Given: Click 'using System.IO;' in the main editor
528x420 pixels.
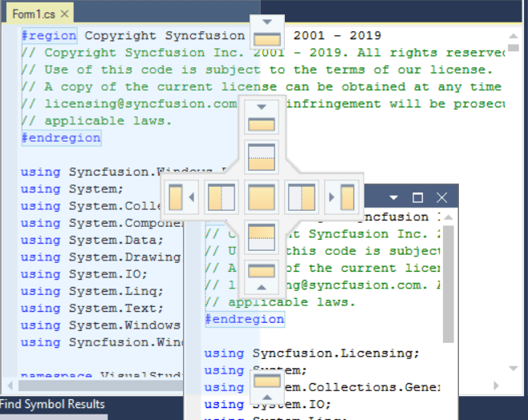Looking at the screenshot, I should tap(84, 274).
